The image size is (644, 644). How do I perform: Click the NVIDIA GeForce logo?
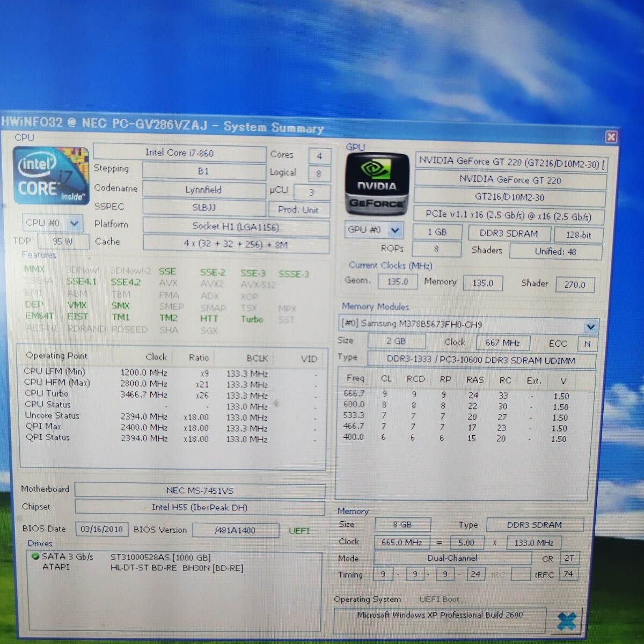(377, 185)
